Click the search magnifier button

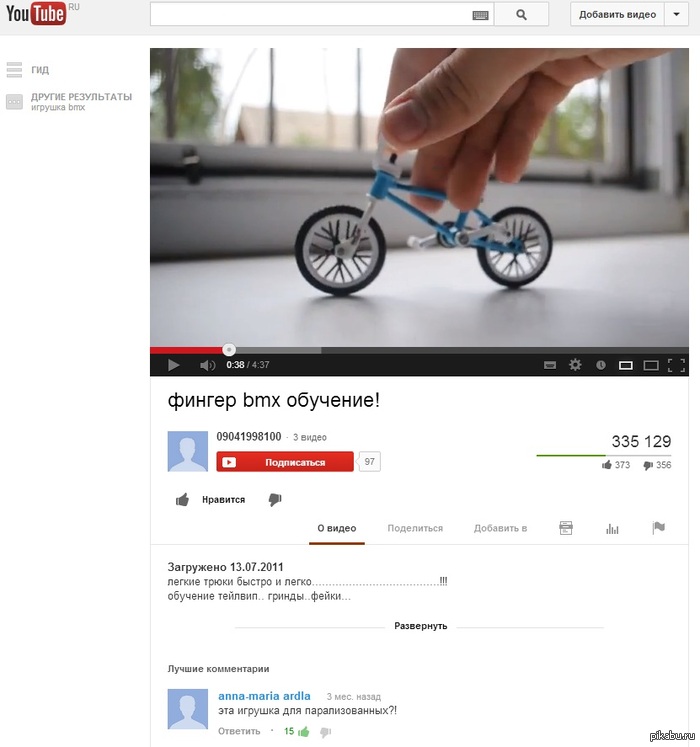[x=521, y=15]
